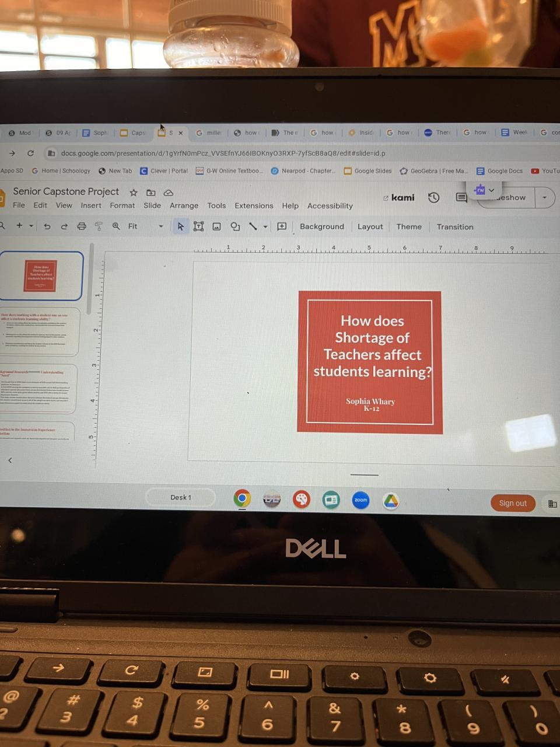Click the Kami extension button
The width and height of the screenshot is (560, 747).
coord(399,198)
